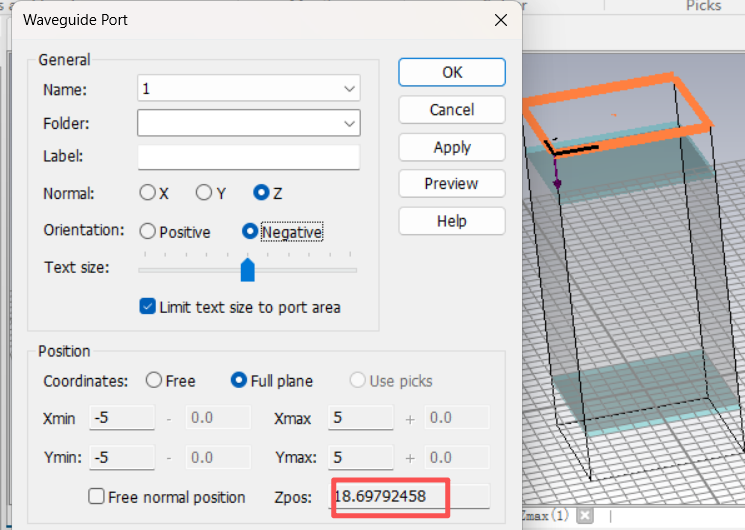Choose Full plane coordinates option
The height and width of the screenshot is (530, 745).
pos(239,380)
